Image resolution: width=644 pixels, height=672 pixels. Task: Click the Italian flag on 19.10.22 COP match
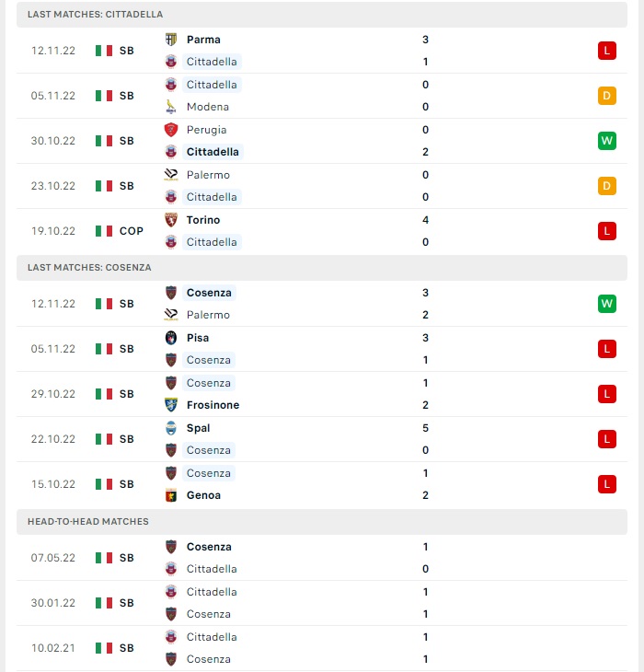104,231
